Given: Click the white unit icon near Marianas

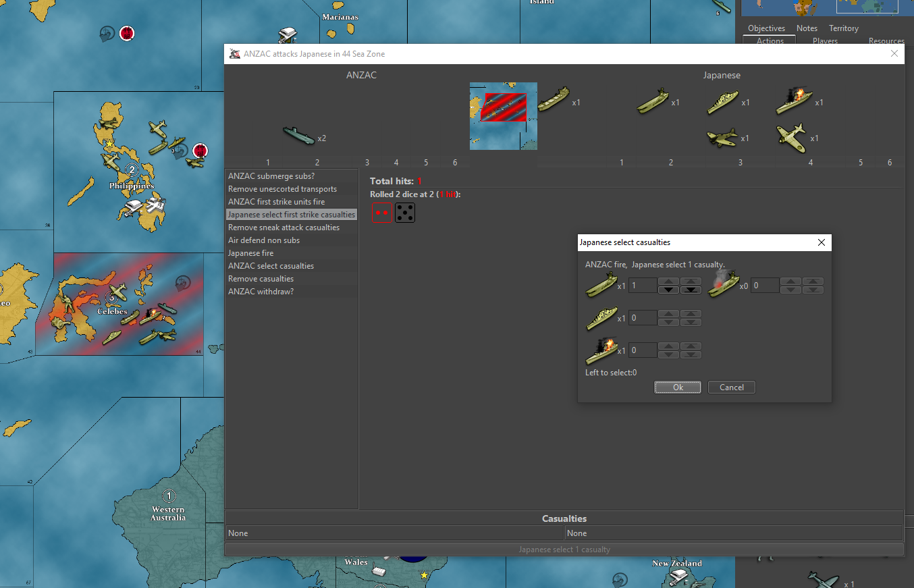Looking at the screenshot, I should [x=288, y=34].
